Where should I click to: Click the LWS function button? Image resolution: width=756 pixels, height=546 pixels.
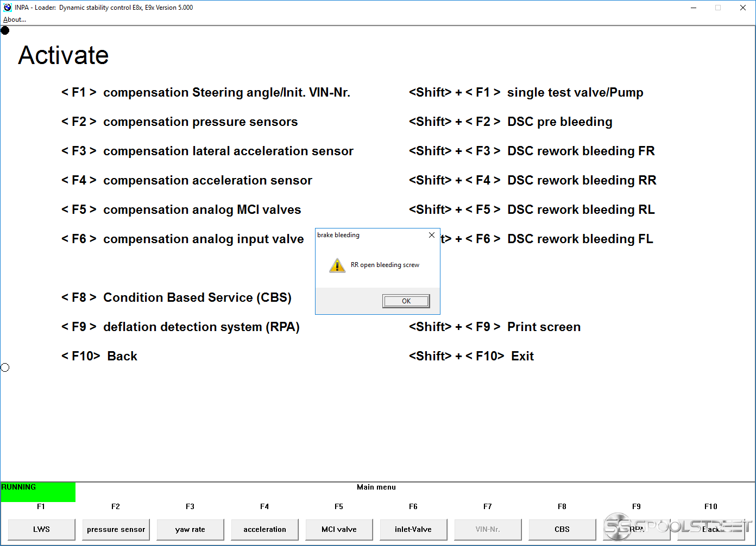(41, 529)
